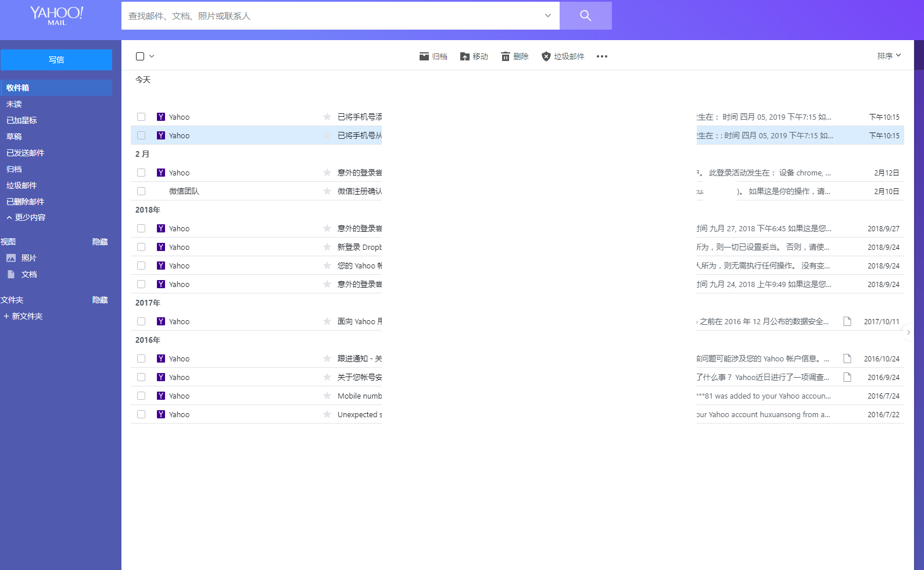Click the magnifier search button

pyautogui.click(x=585, y=16)
